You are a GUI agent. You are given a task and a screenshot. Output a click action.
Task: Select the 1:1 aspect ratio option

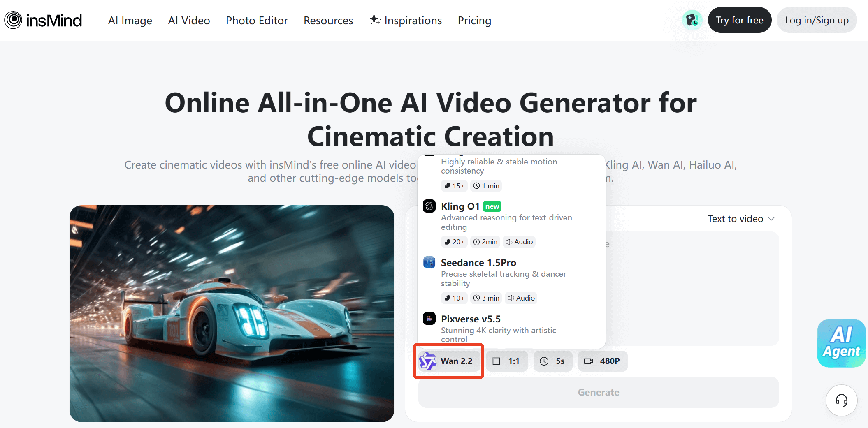pyautogui.click(x=507, y=361)
